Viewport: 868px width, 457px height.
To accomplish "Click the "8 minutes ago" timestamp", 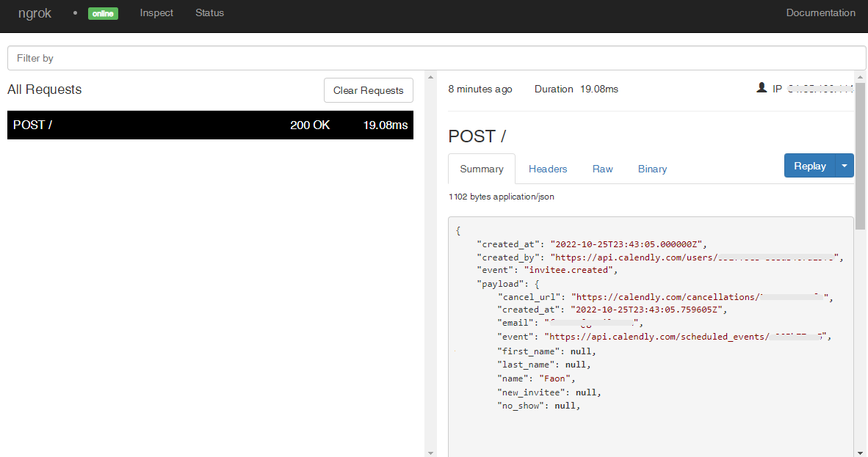I will [480, 89].
